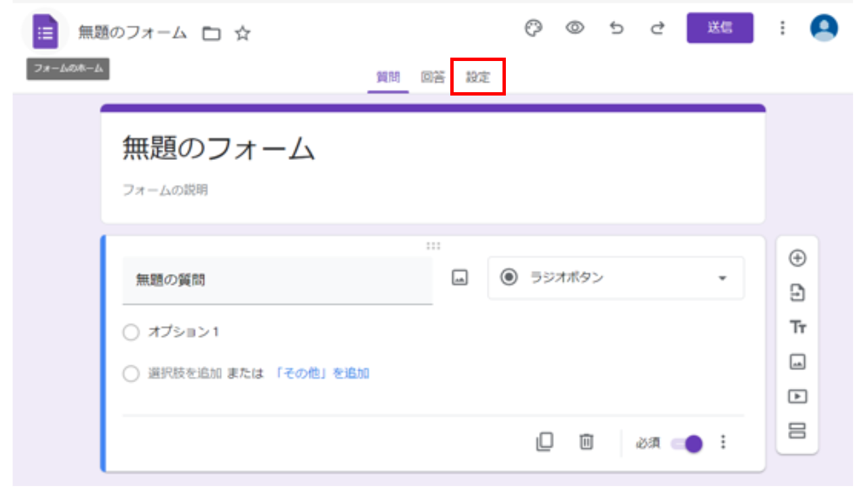The width and height of the screenshot is (868, 488).
Task: Click the undo arrow icon
Action: point(616,28)
